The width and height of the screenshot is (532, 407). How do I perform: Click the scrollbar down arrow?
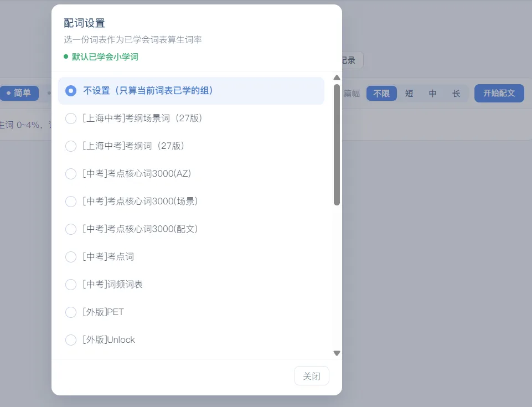tap(337, 353)
